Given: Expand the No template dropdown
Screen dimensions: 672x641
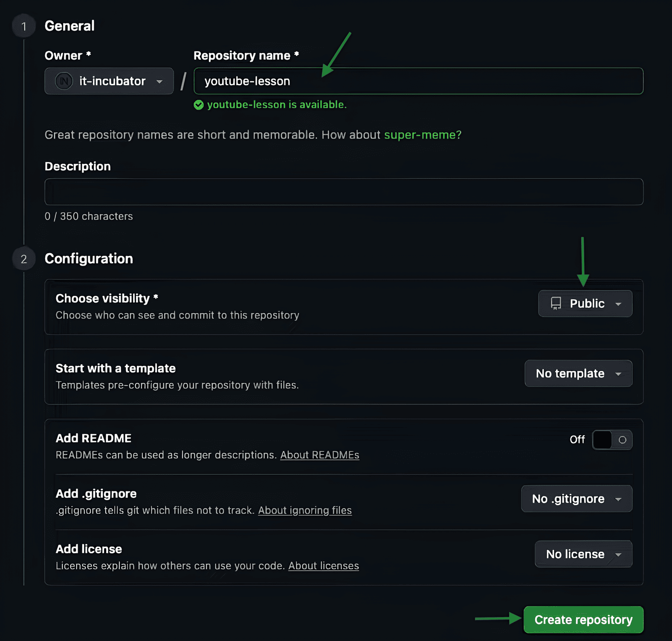Looking at the screenshot, I should click(578, 373).
